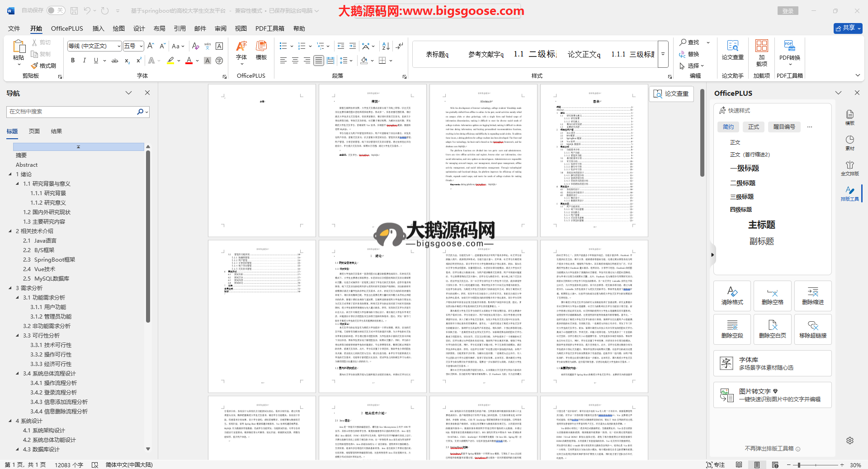Image resolution: width=868 pixels, height=469 pixels.
Task: Open the 模板 templates icon in OfficePLUS group
Action: (x=261, y=51)
